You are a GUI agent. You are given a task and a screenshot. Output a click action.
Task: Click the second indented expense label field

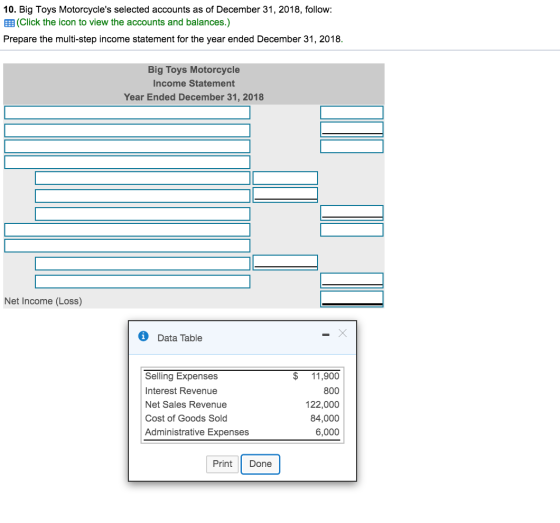(142, 196)
